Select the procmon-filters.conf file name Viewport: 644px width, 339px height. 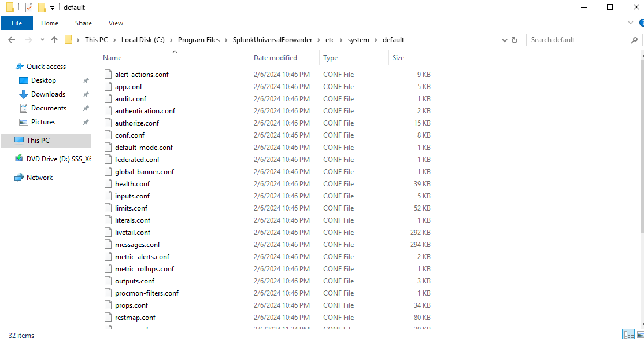coord(147,293)
